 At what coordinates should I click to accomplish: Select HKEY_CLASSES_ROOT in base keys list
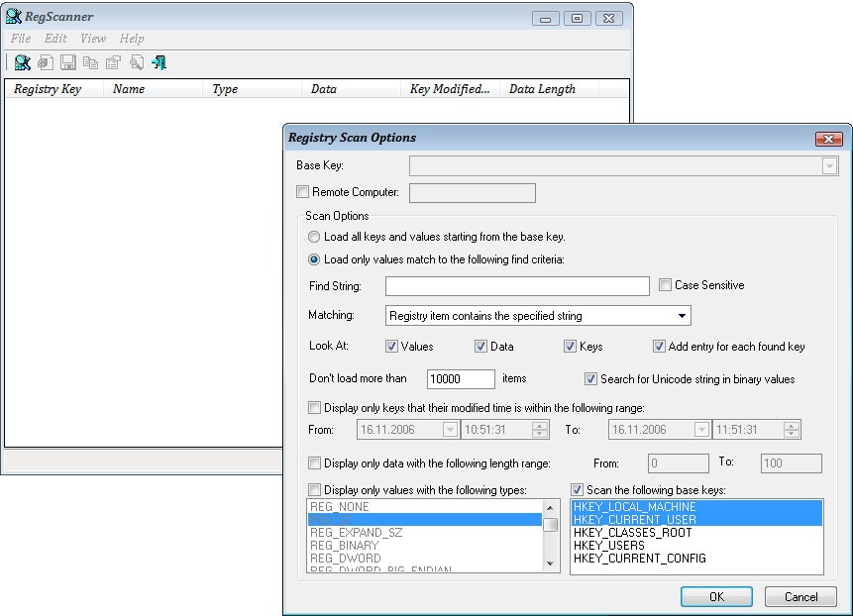pyautogui.click(x=696, y=533)
